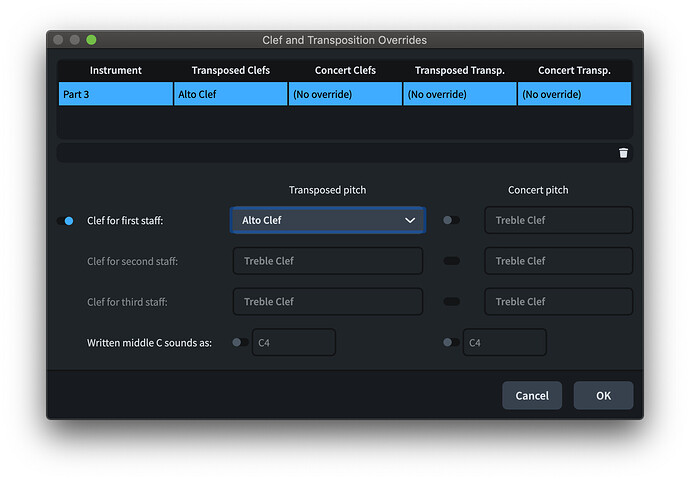Open the Alto Clef dropdown
Viewport: 690px width, 481px height.
[328, 220]
